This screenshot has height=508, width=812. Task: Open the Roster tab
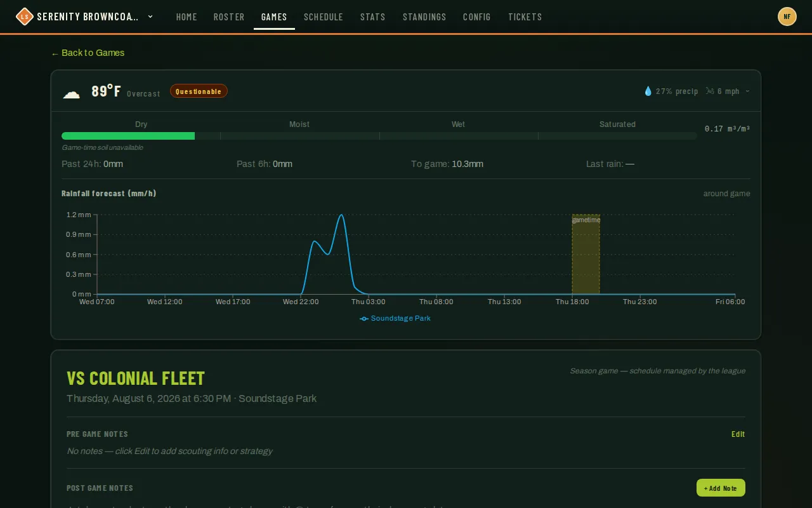coord(229,17)
